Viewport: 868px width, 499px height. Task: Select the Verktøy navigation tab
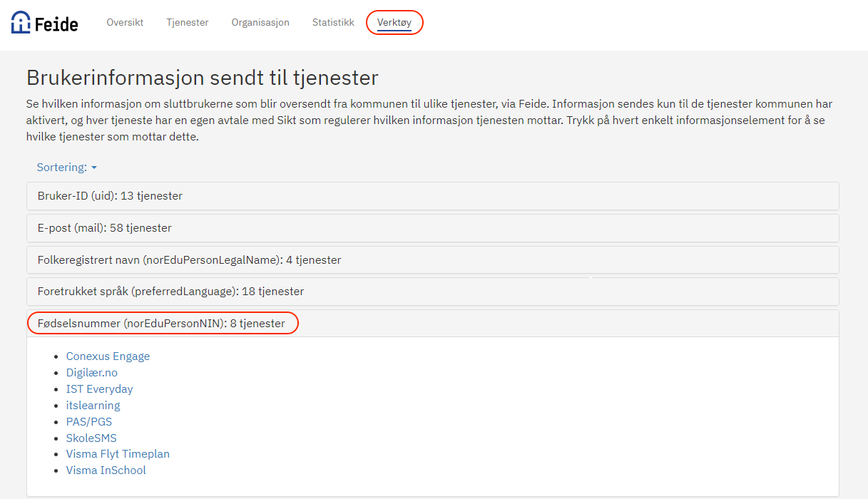point(394,23)
